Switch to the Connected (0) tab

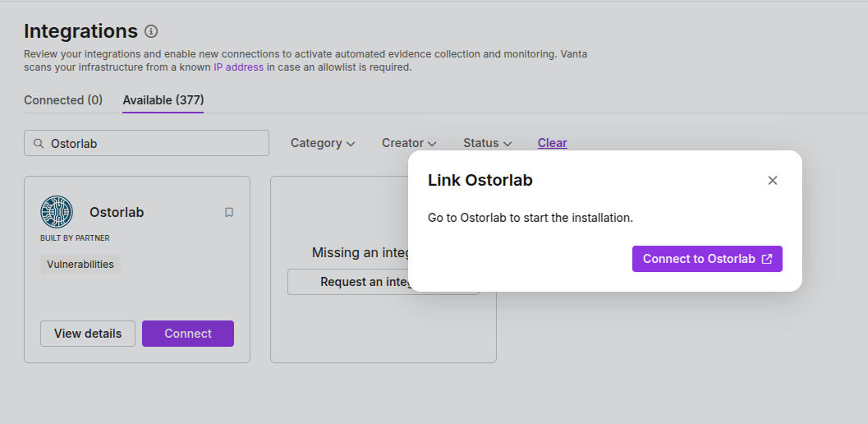point(63,100)
